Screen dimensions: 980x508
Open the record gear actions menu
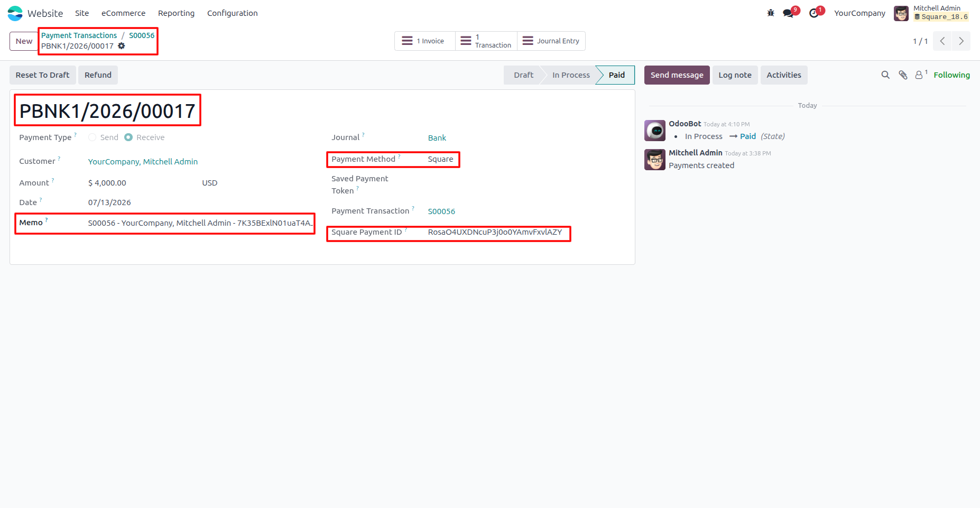coord(122,46)
